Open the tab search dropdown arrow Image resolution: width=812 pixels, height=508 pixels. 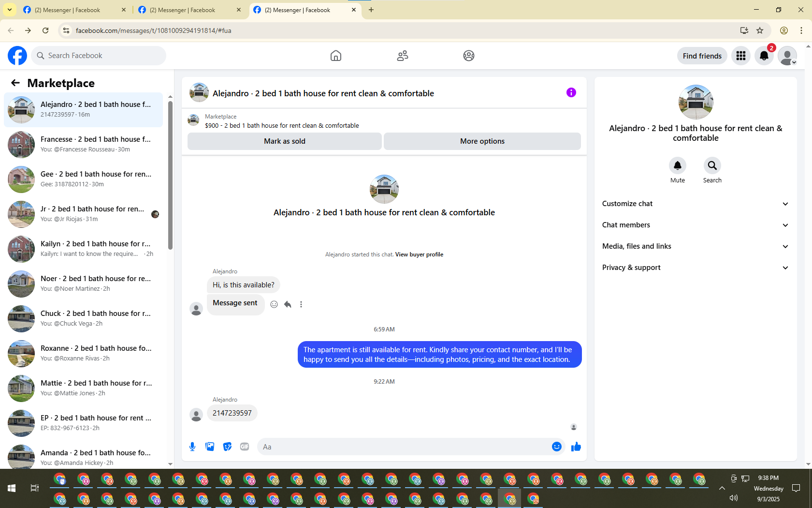click(x=10, y=10)
